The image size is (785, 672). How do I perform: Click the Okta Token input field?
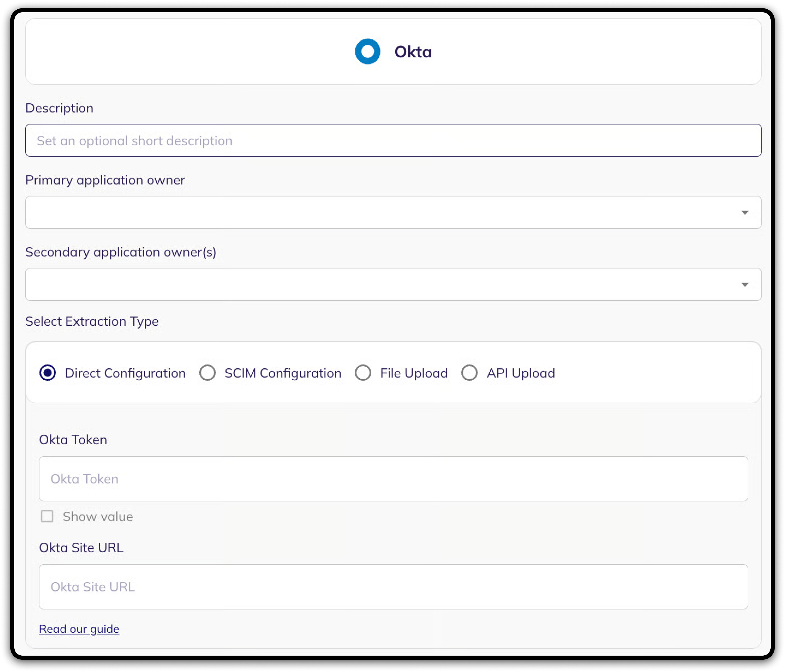pos(393,479)
